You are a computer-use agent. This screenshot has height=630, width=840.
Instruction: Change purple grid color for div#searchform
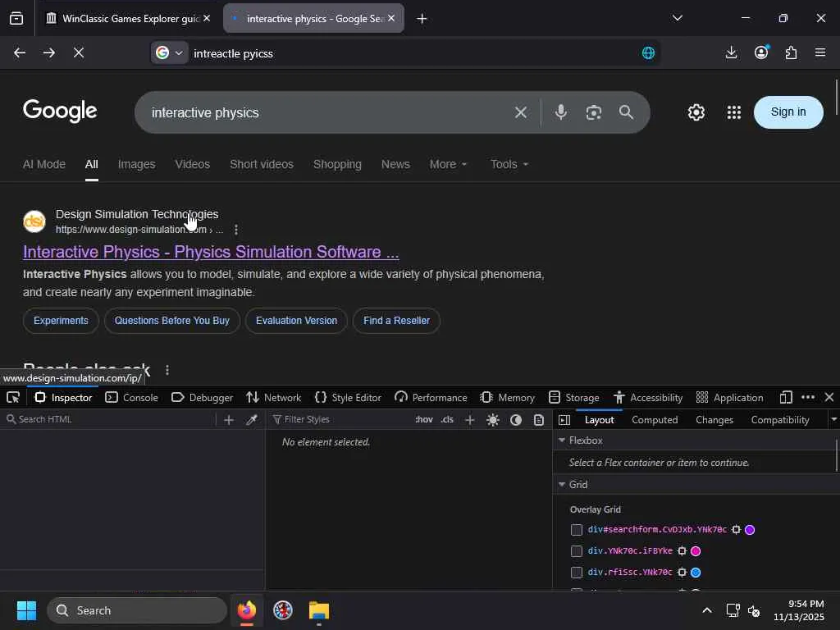tap(750, 529)
